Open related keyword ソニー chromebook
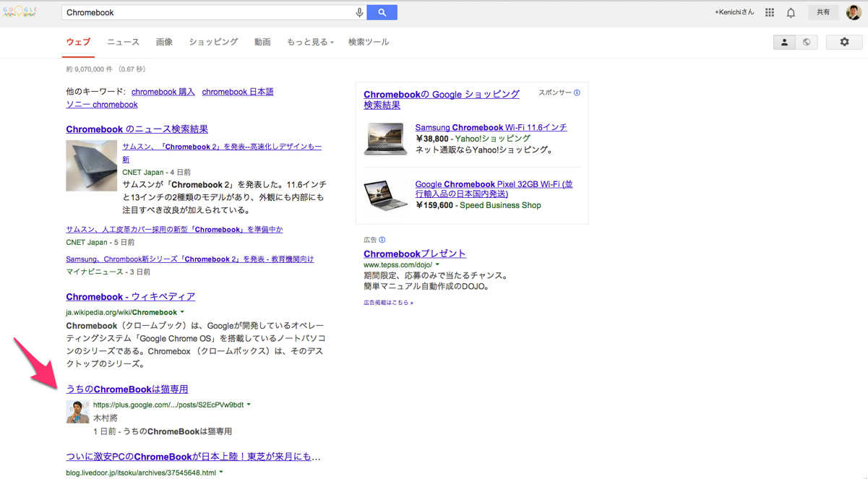This screenshot has width=868, height=479. (x=102, y=105)
